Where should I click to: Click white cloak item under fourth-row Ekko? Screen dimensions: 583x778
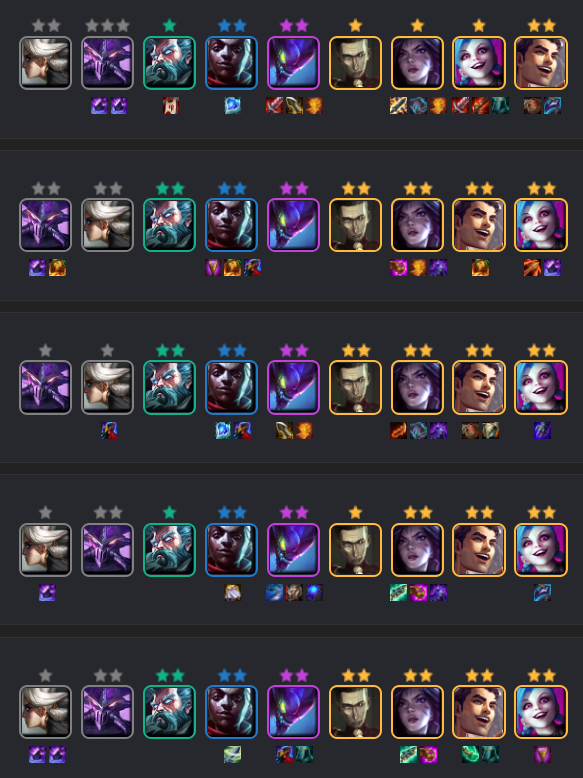(232, 592)
